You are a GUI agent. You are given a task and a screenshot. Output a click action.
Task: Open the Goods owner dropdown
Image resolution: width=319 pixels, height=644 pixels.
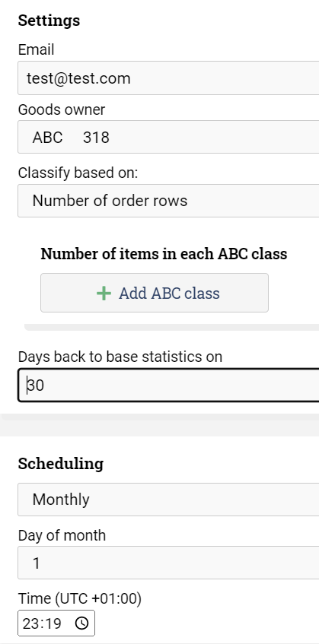168,137
